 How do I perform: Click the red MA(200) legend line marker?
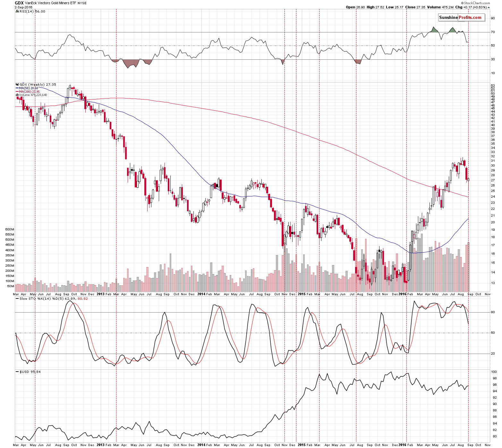[x=17, y=91]
